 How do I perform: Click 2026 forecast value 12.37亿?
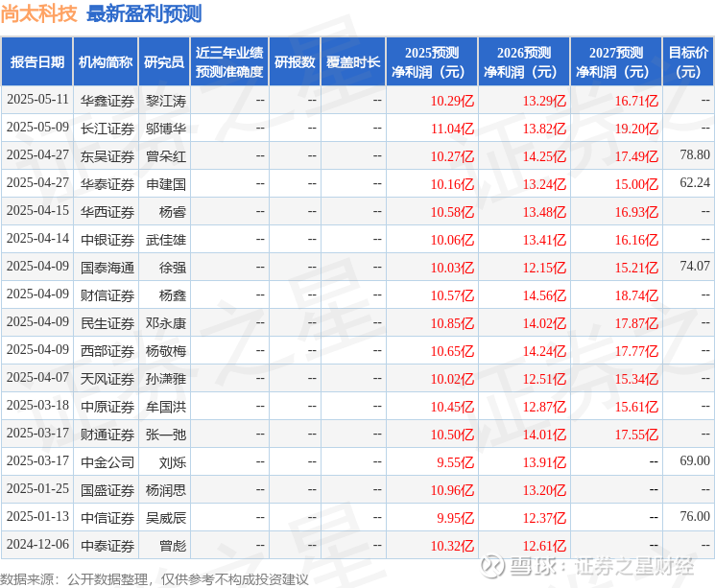[x=544, y=518]
